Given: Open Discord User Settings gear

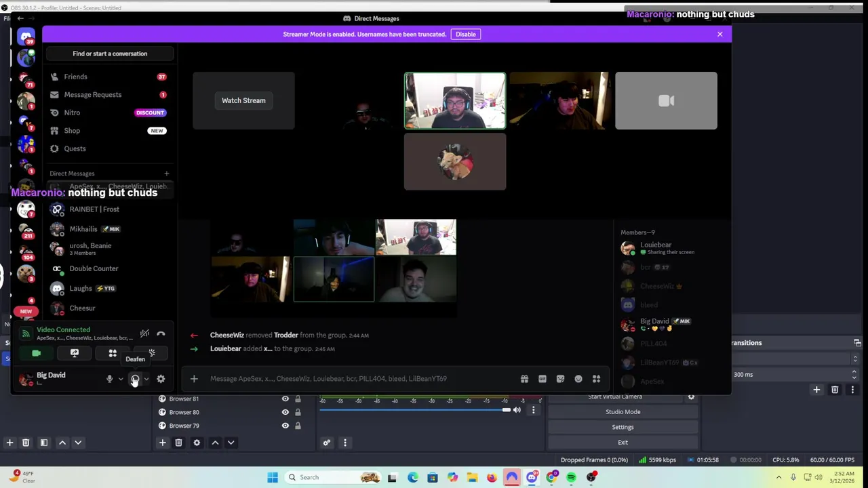Looking at the screenshot, I should tap(161, 379).
